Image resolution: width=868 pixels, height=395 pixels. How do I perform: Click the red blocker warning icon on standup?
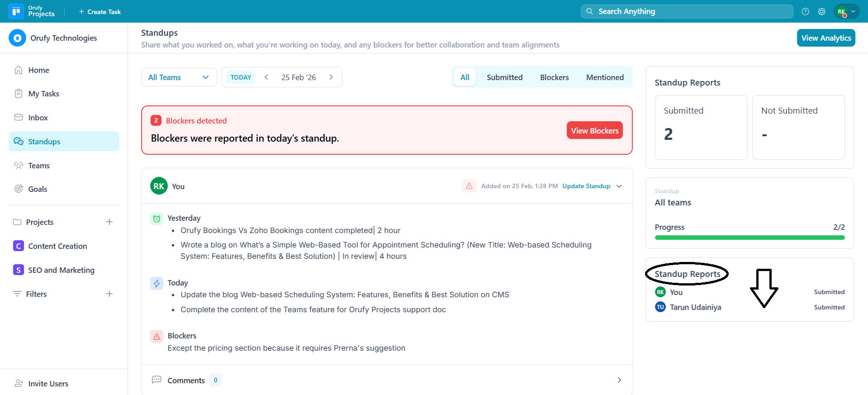(x=469, y=186)
